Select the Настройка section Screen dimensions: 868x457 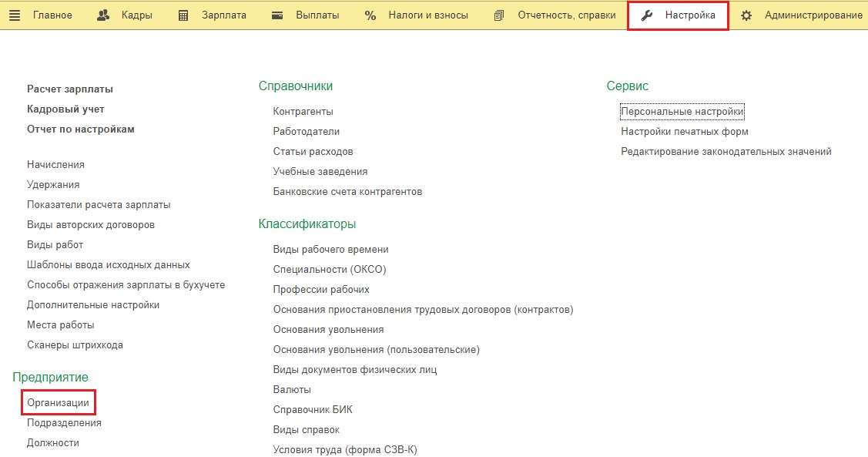[x=690, y=15]
